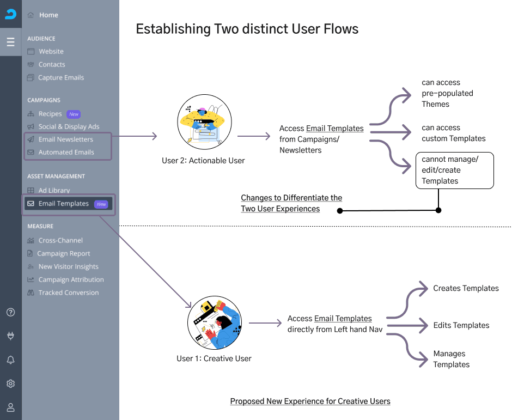Click the New badge beside Recipes
Screen dimensions: 512x420
(x=74, y=114)
